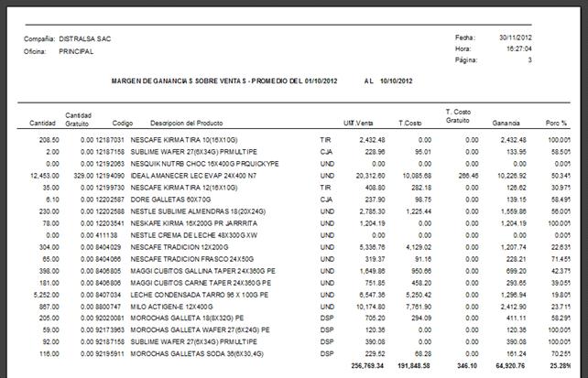Click total sales 256,769.34
Image resolution: width=588 pixels, height=378 pixels.
(x=367, y=366)
